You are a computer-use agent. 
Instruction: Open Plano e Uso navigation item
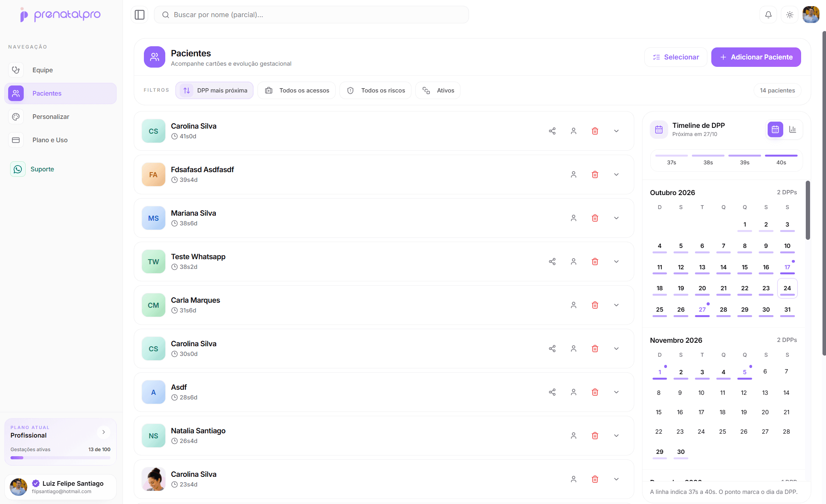[x=60, y=140]
